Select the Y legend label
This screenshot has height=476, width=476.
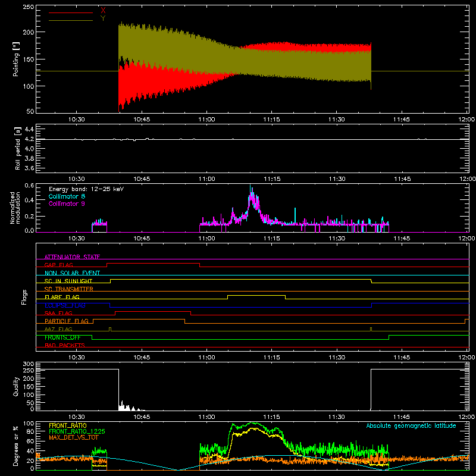coord(103,18)
